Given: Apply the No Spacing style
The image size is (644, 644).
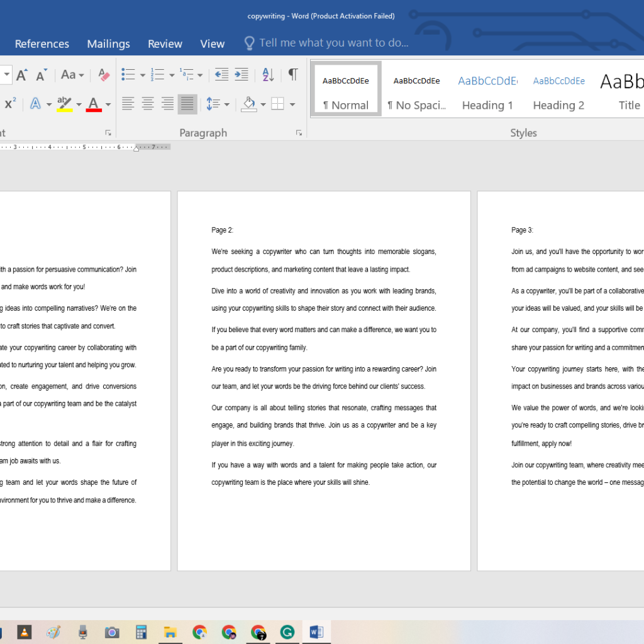Looking at the screenshot, I should pos(416,88).
